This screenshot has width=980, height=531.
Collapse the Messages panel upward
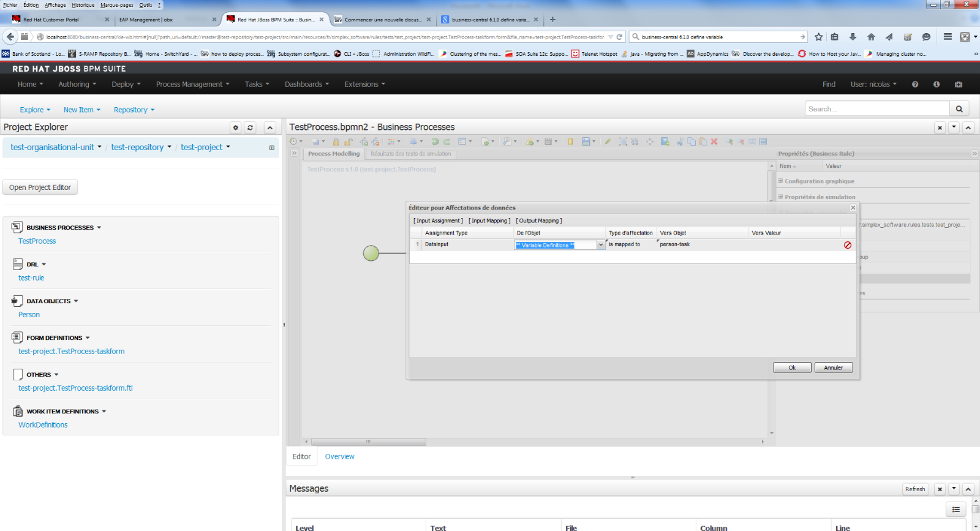tap(968, 489)
